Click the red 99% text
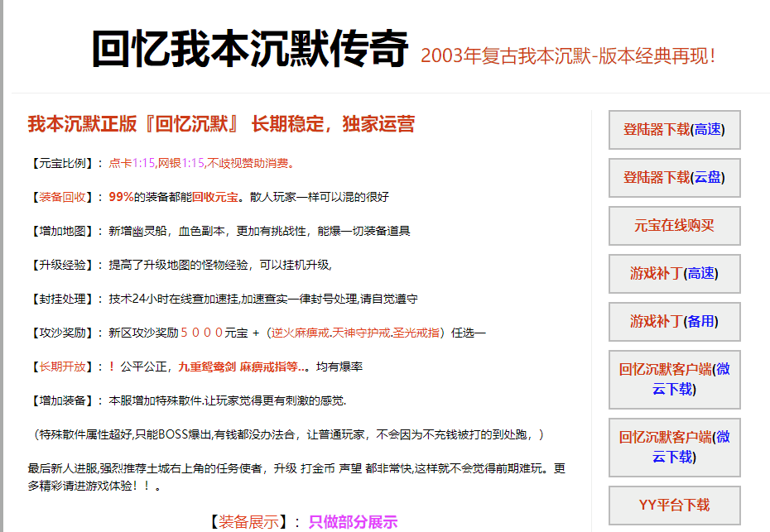 coord(121,197)
